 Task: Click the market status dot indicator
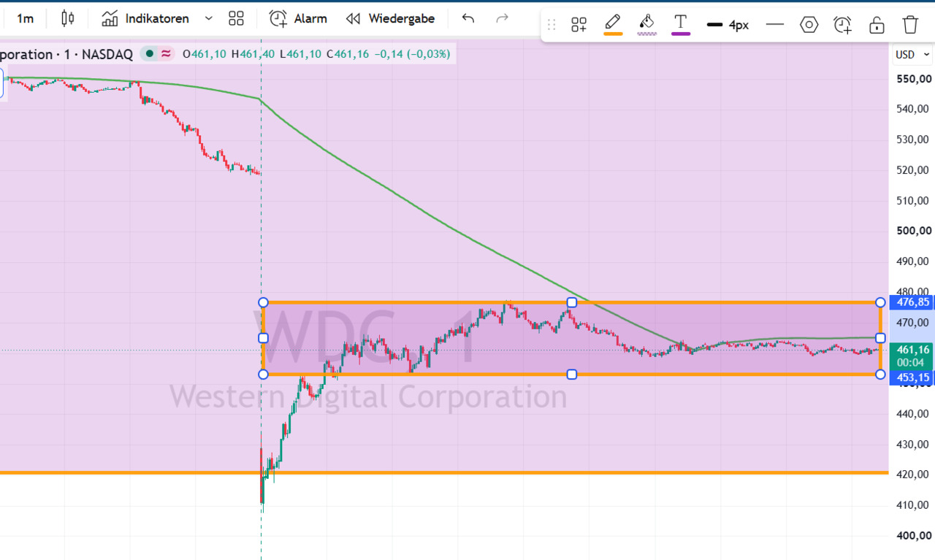tap(150, 53)
